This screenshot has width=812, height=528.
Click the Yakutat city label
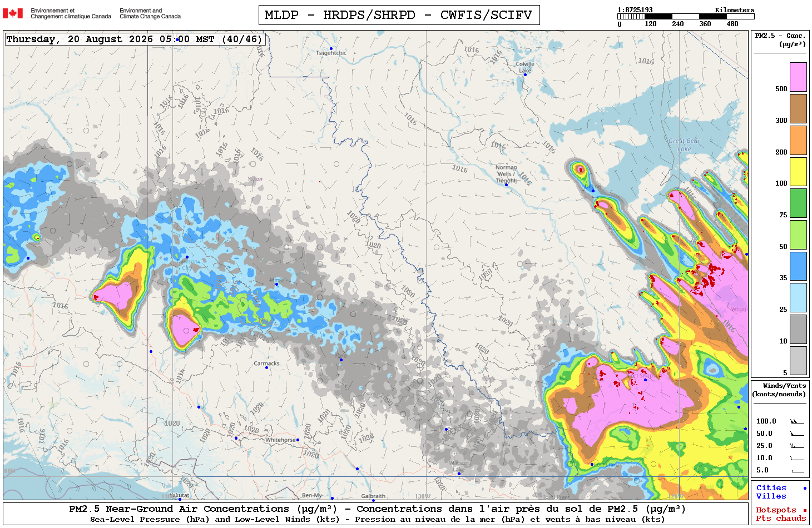coord(179,495)
